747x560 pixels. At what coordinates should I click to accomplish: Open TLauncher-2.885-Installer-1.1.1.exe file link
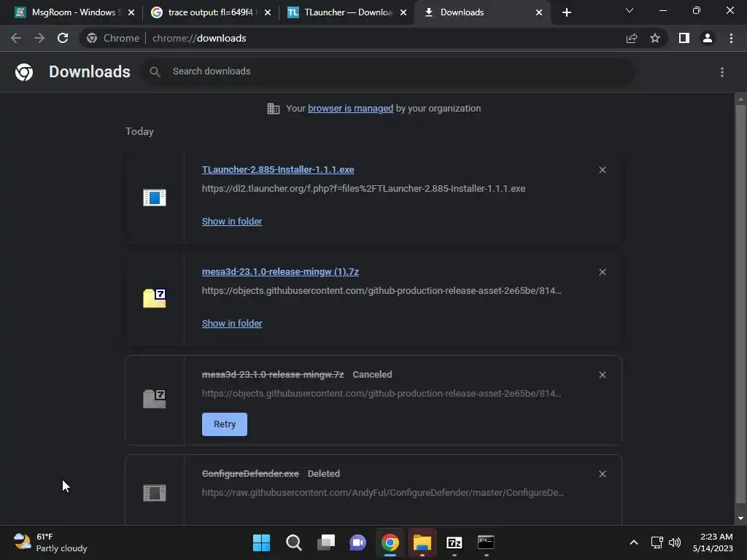point(278,170)
